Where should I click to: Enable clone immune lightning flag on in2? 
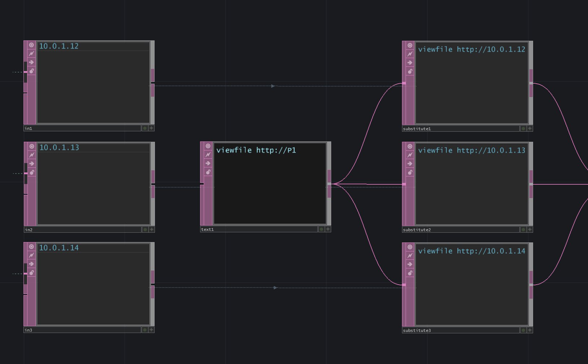point(32,155)
